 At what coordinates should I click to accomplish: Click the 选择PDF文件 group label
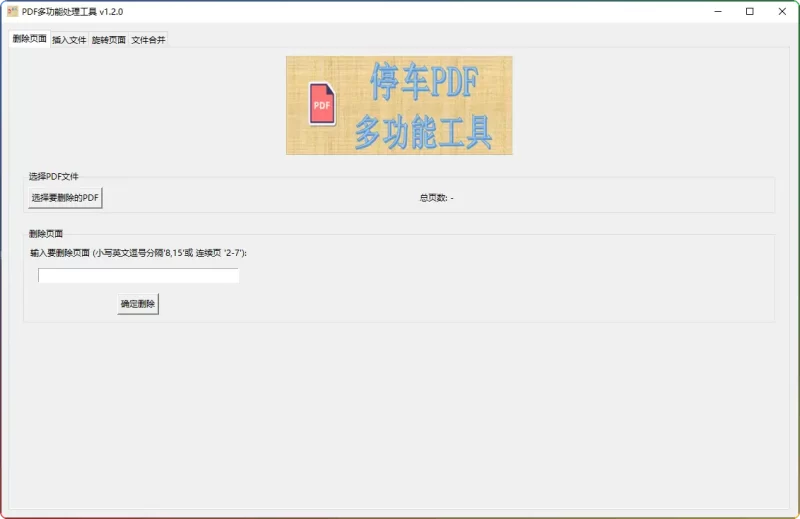[54, 177]
